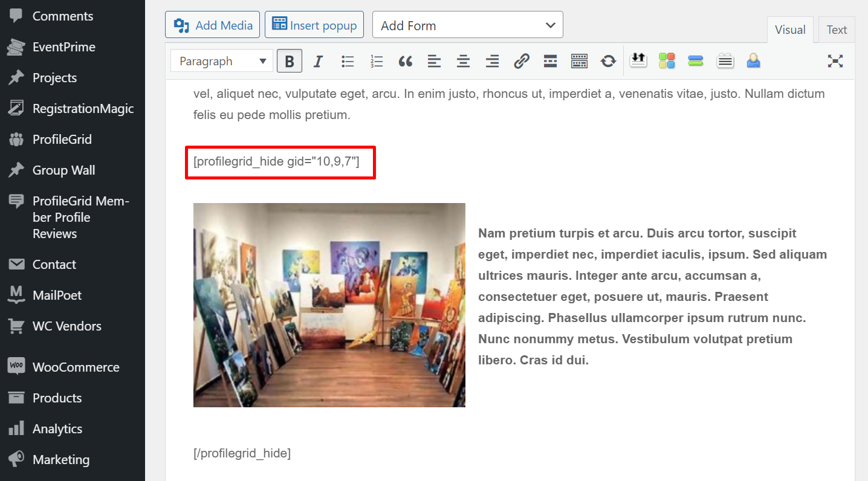Screen dimensions: 868x481
Task: Click the lined notepad toolbar icon
Action: coord(725,61)
